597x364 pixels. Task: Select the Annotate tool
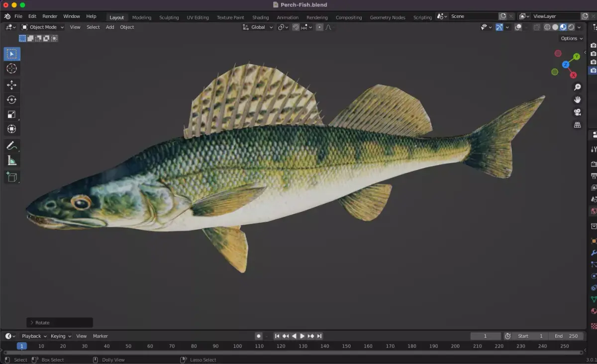[x=12, y=146]
